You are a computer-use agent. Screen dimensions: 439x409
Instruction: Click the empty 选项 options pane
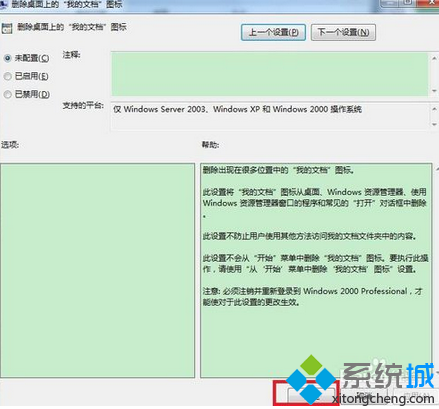coord(97,270)
